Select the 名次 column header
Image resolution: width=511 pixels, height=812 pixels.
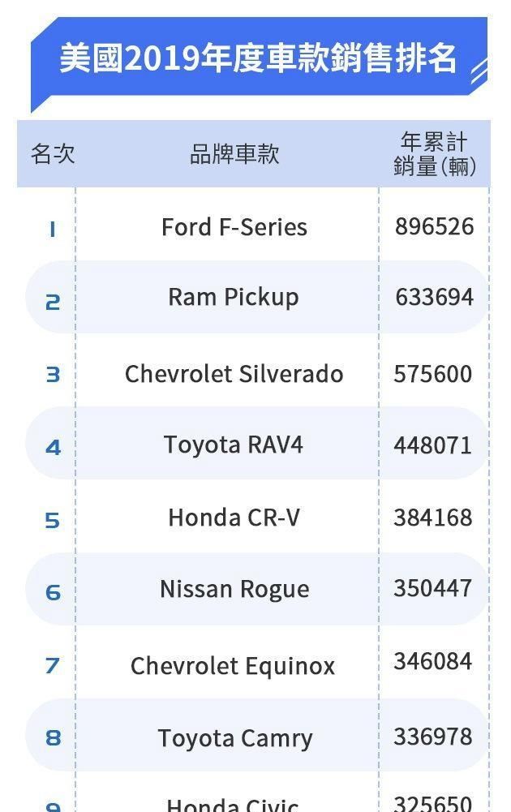[53, 154]
